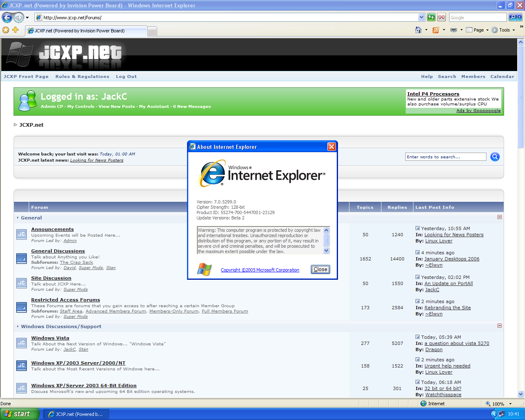
Task: Click the page scrollbar down arrow
Action: pos(521,394)
